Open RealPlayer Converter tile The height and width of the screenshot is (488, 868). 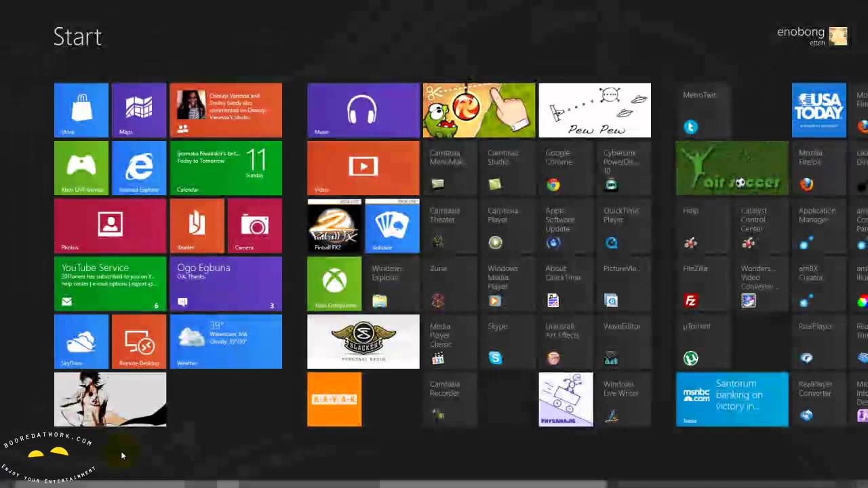(x=819, y=399)
